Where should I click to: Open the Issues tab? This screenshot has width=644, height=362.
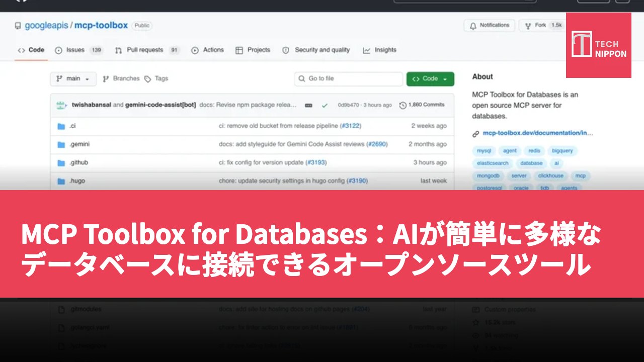pos(78,50)
